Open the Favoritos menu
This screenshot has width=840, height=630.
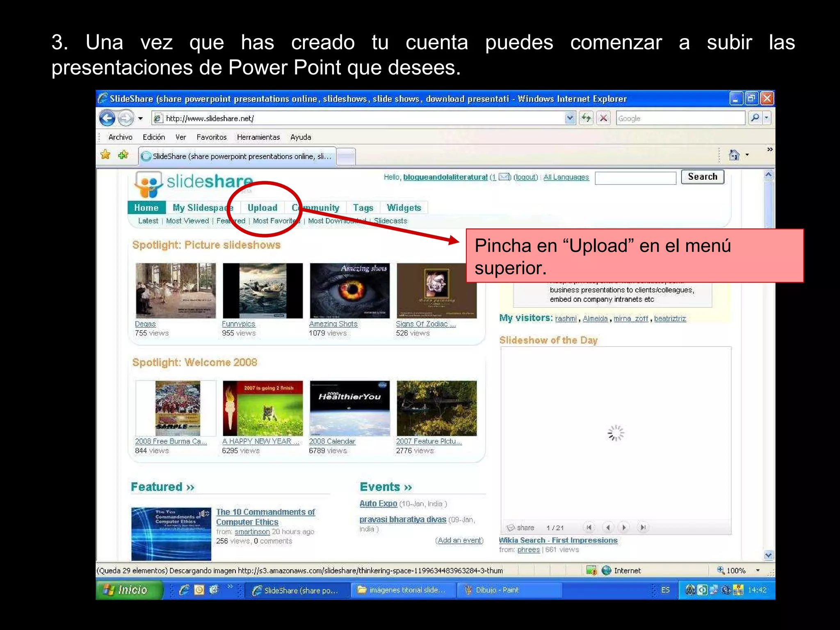pyautogui.click(x=212, y=137)
